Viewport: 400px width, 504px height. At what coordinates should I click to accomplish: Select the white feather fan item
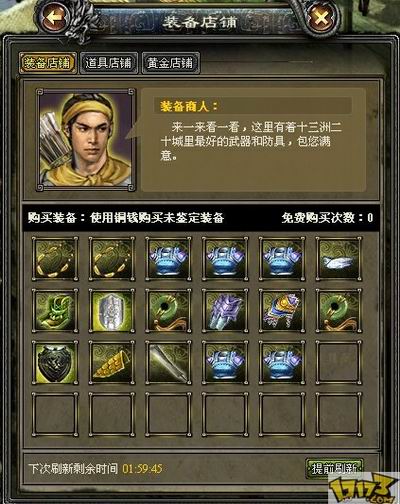point(339,259)
